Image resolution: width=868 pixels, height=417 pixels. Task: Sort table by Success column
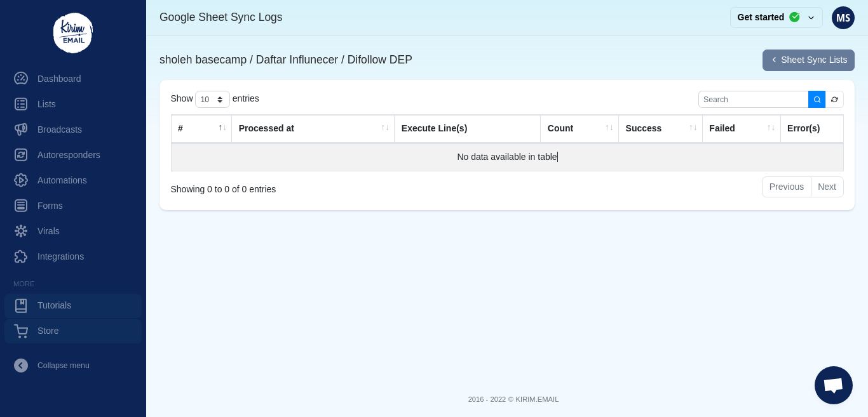tap(660, 129)
